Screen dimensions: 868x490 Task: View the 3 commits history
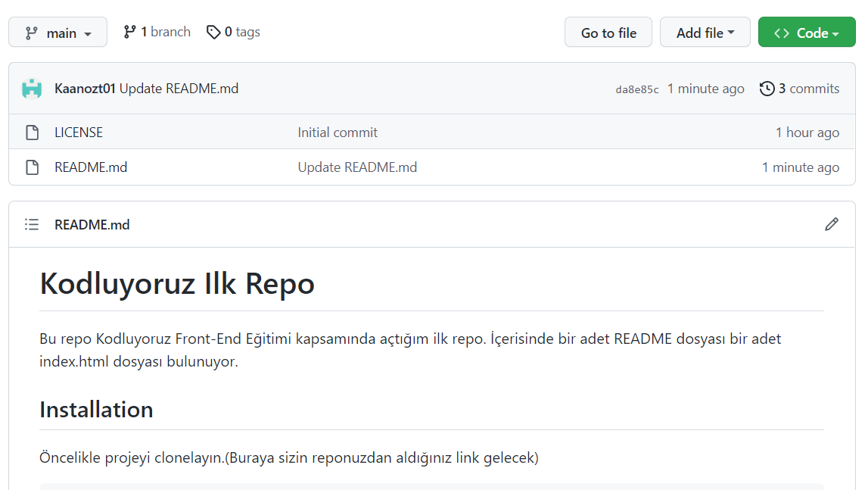coord(799,89)
